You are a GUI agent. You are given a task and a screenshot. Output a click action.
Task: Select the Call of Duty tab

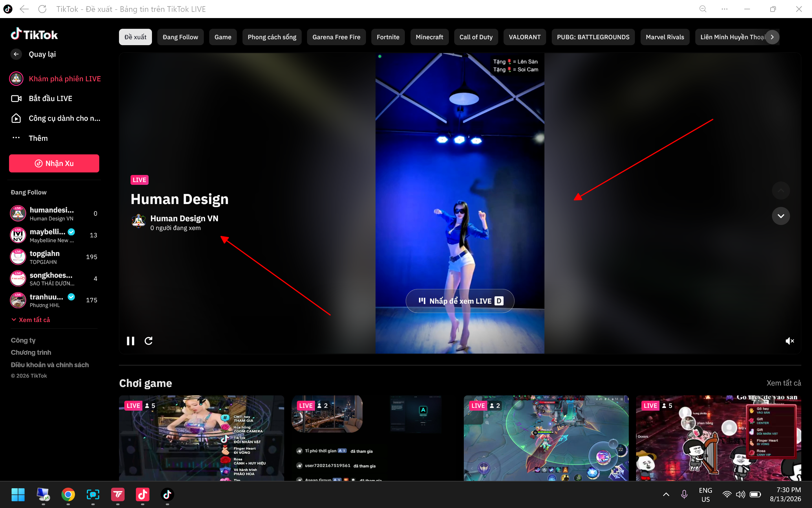tap(476, 37)
